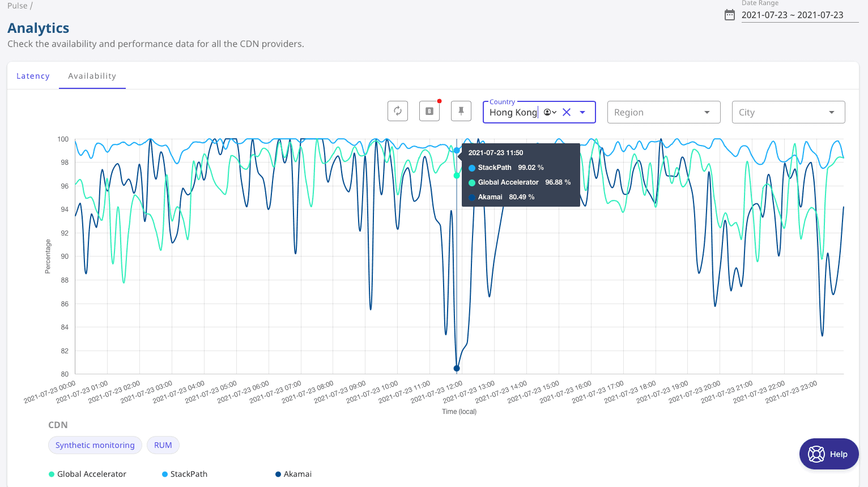Viewport: 868px width, 487px height.
Task: Switch to the Latency tab
Action: [x=33, y=76]
